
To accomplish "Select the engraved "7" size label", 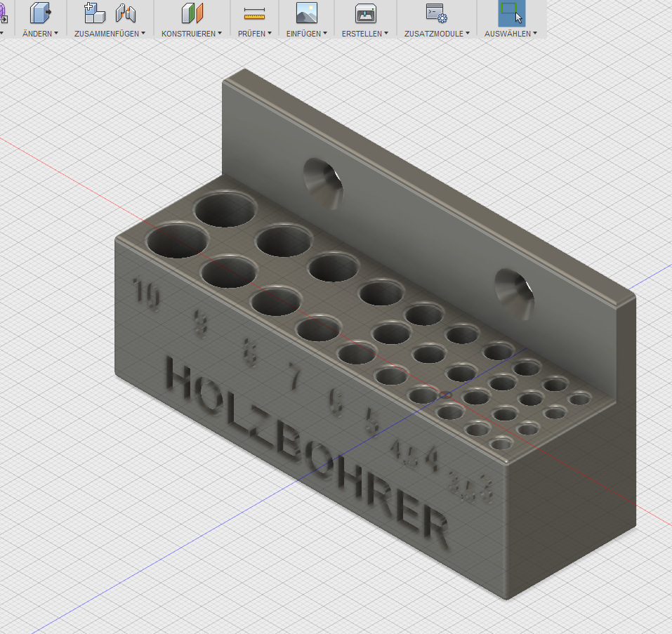I will tap(294, 376).
